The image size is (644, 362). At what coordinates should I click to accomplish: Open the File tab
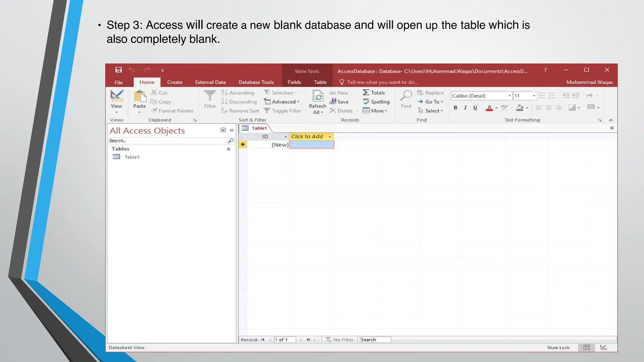coord(119,82)
